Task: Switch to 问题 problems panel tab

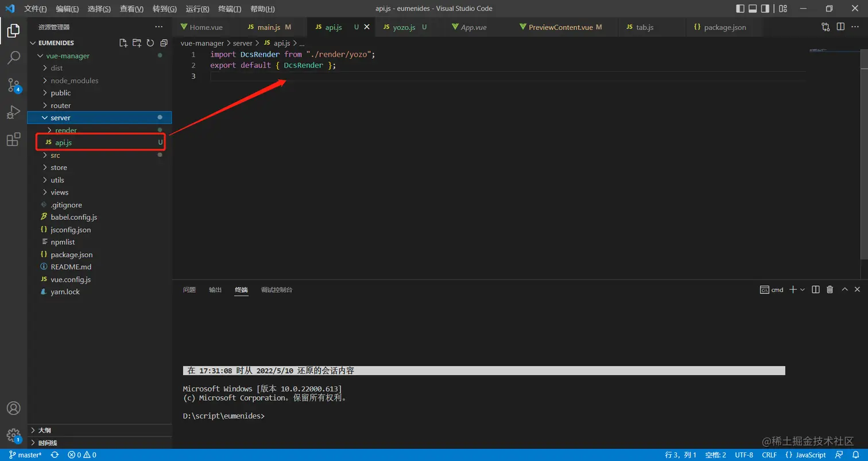Action: click(189, 290)
